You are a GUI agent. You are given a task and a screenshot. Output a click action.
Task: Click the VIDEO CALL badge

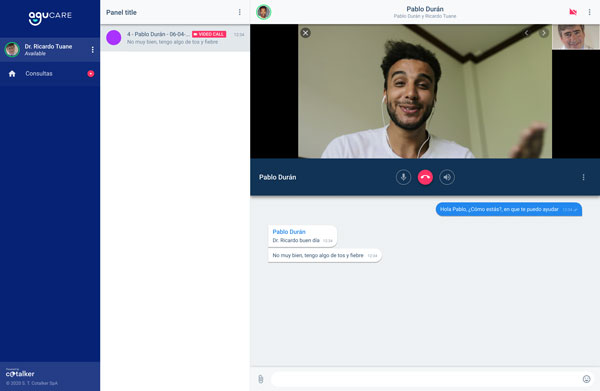[209, 34]
